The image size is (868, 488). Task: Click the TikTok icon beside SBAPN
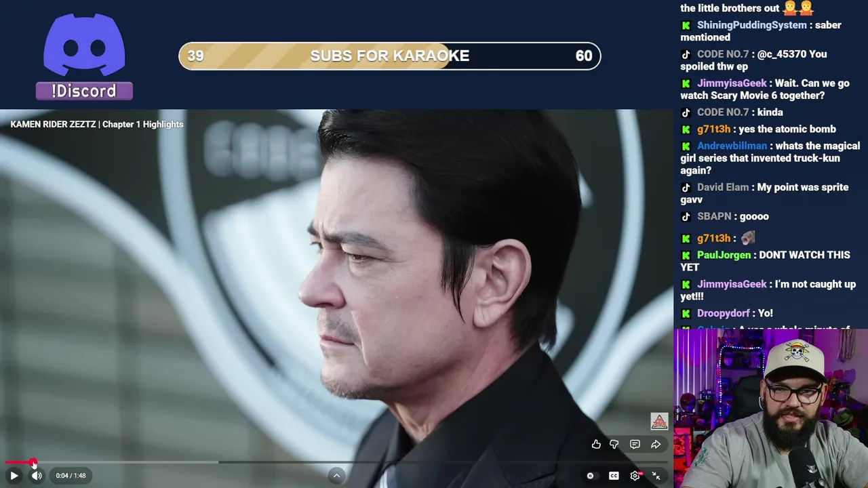coord(686,216)
